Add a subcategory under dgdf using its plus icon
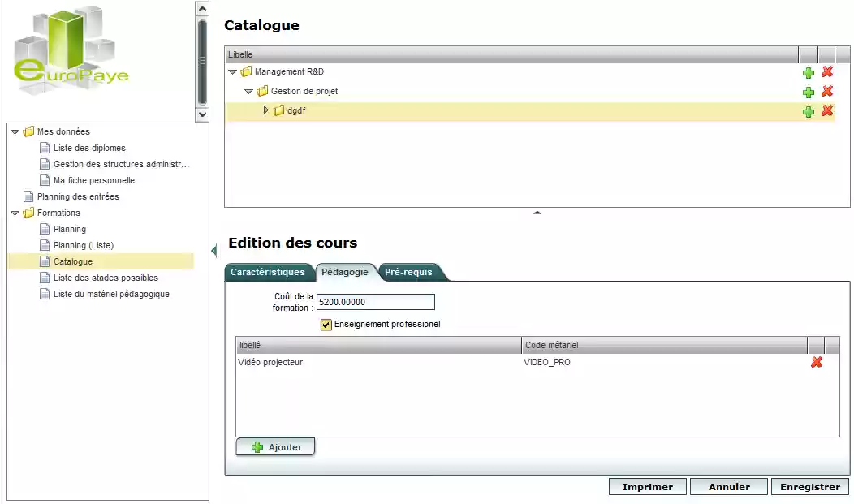The image size is (854, 504). tap(808, 111)
